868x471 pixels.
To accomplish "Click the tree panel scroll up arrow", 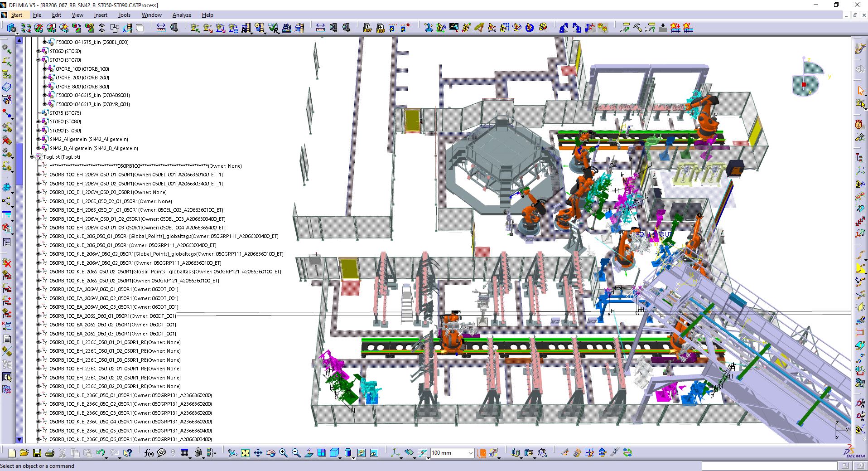I will (x=19, y=40).
